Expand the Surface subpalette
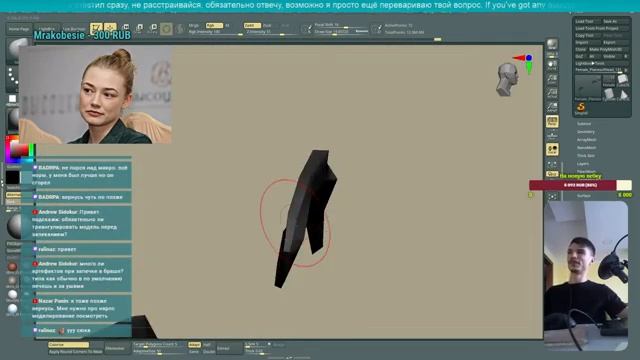 584,196
